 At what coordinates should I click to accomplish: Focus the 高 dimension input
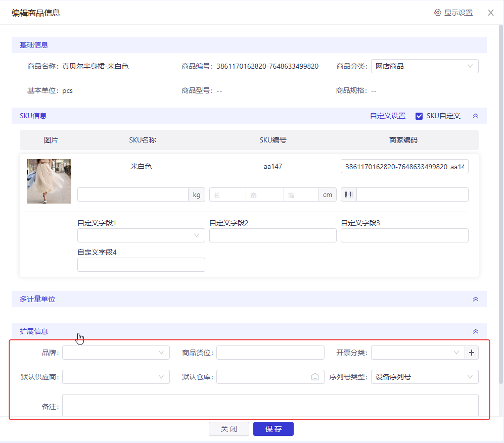point(301,194)
